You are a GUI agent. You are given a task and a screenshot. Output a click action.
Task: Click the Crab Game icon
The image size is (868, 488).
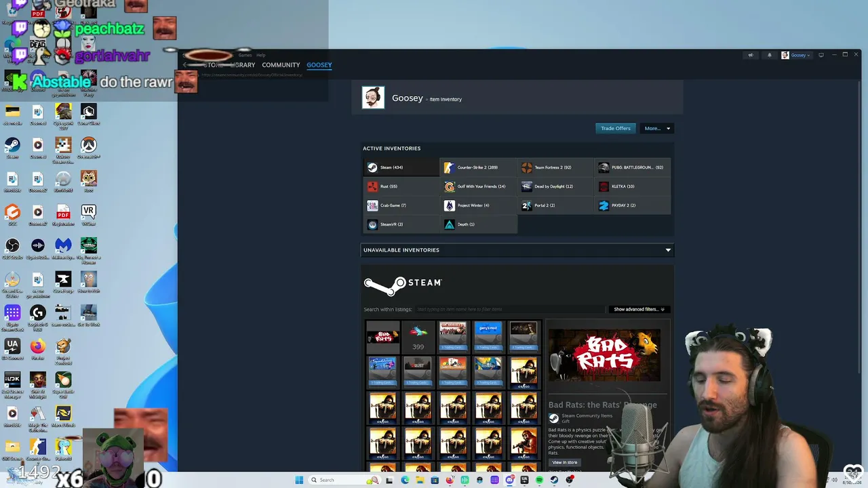pyautogui.click(x=372, y=205)
